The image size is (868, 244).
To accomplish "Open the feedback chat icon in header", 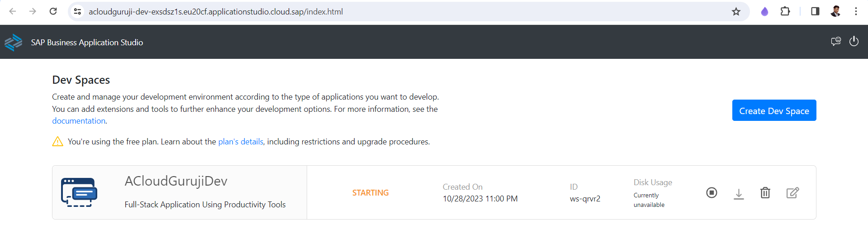I will click(835, 42).
